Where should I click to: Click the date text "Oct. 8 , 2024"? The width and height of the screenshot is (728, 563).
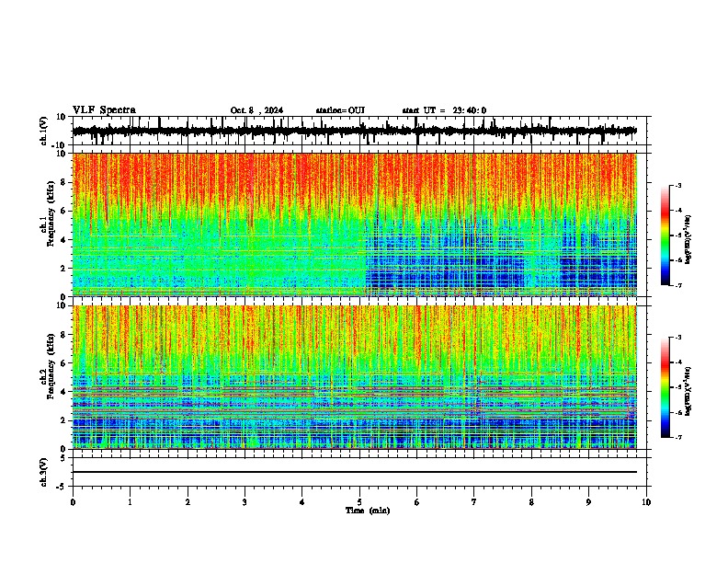point(256,110)
